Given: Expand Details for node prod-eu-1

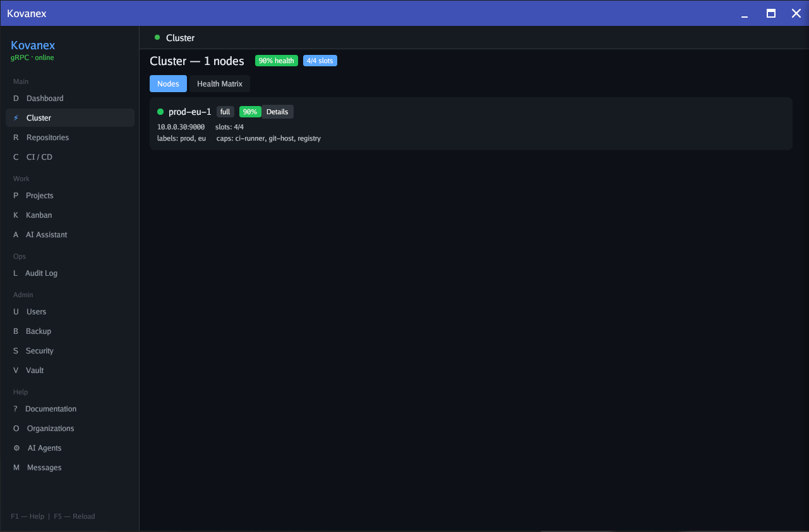Looking at the screenshot, I should tap(277, 111).
